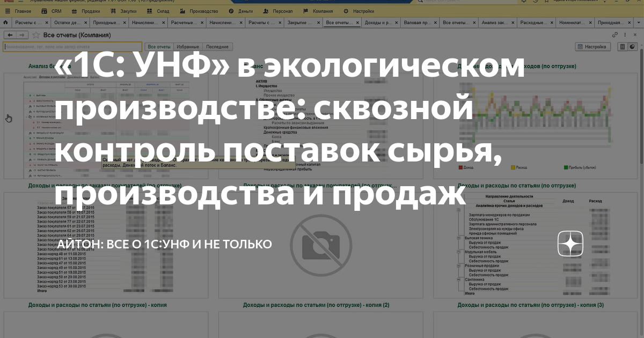Open the Закупки section
The height and width of the screenshot is (338, 644).
coord(124,11)
